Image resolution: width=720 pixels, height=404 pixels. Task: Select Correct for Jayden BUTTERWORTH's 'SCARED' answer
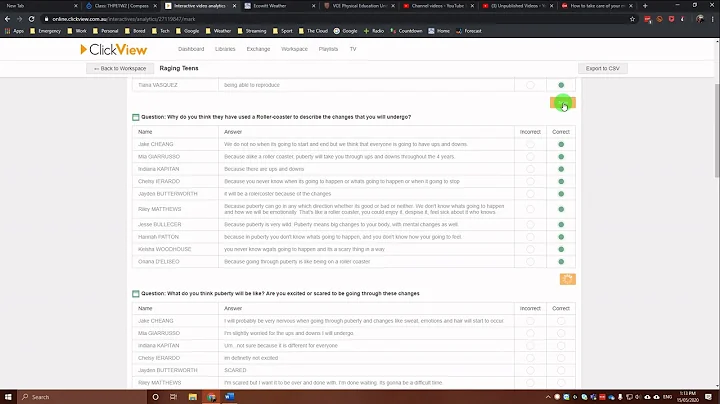click(x=561, y=370)
